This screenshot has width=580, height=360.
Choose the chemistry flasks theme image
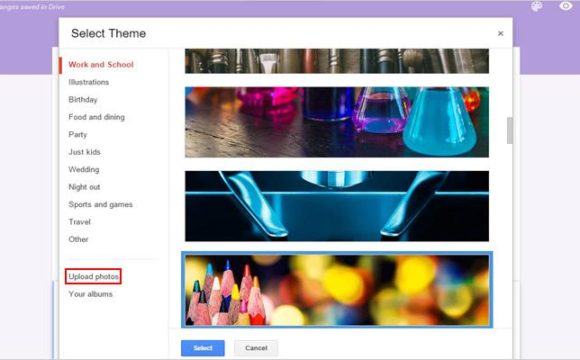337,122
